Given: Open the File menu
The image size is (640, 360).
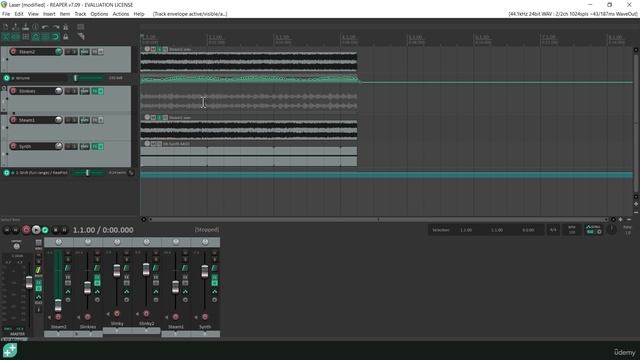Looking at the screenshot, I should 6,14.
